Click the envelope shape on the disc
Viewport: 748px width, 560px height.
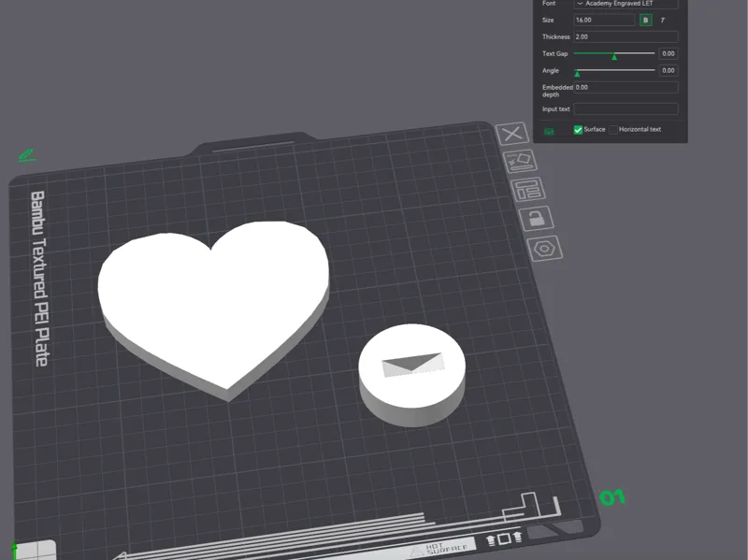(413, 365)
